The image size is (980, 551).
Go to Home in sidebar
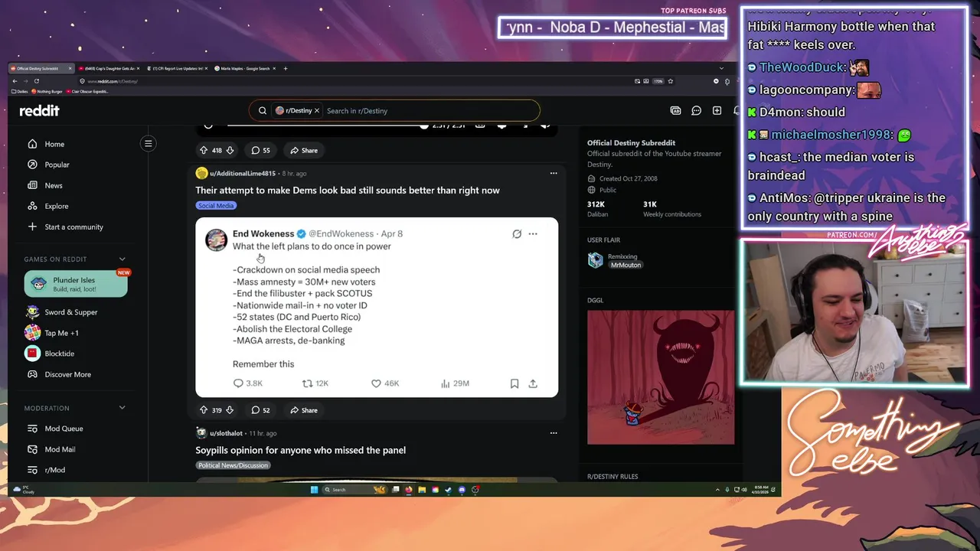pyautogui.click(x=54, y=144)
